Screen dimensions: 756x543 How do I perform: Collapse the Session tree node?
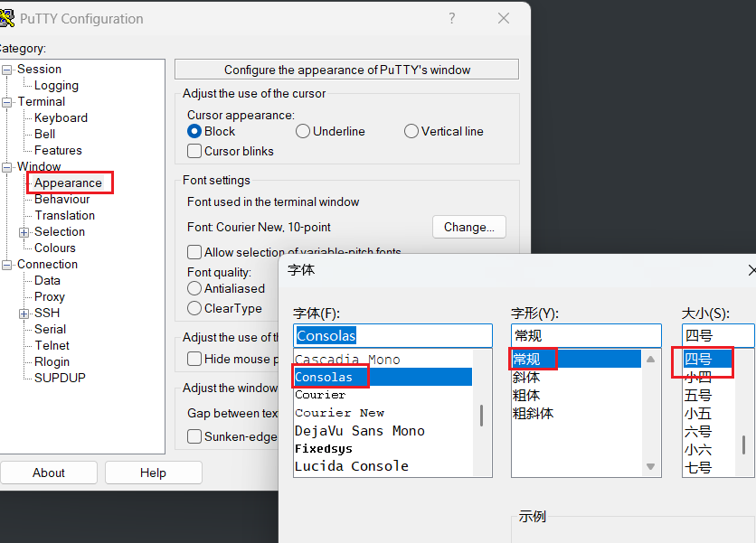click(x=6, y=70)
